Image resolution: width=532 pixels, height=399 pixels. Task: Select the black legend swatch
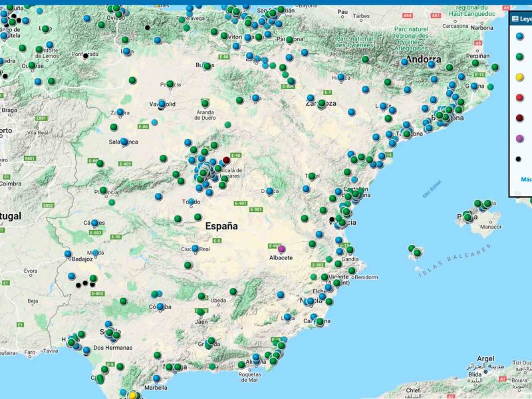pos(519,159)
